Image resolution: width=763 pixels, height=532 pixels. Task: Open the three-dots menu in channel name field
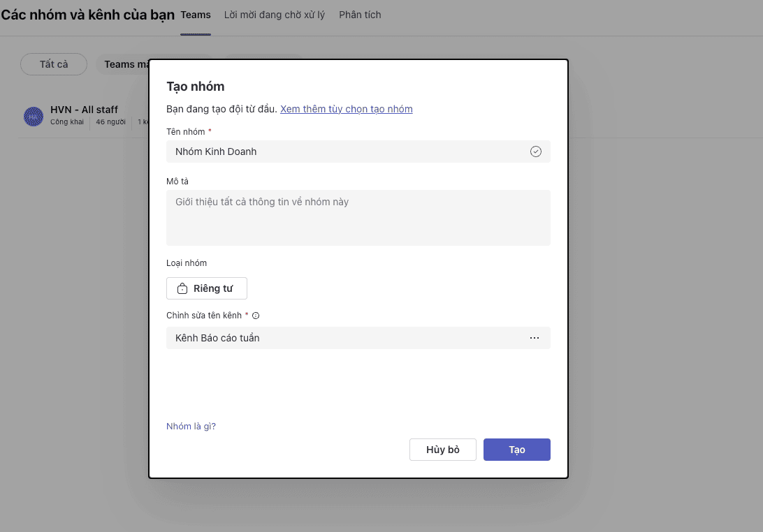coord(535,338)
